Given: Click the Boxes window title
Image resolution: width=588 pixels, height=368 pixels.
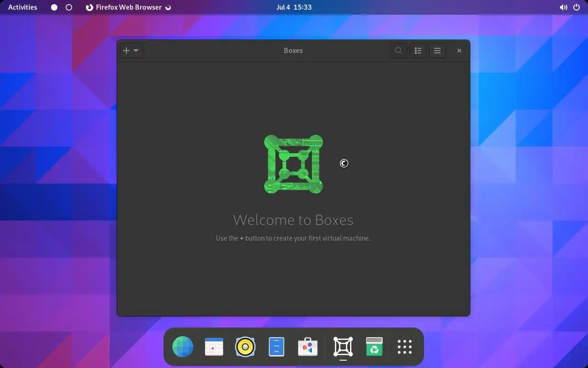Looking at the screenshot, I should point(293,51).
